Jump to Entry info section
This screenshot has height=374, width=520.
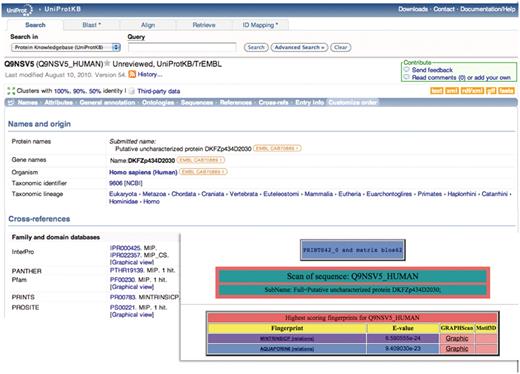pos(309,102)
